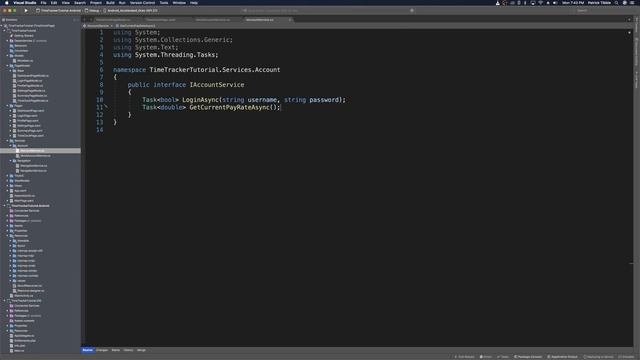Run the project with the play button
The width and height of the screenshot is (640, 360).
[26, 10]
